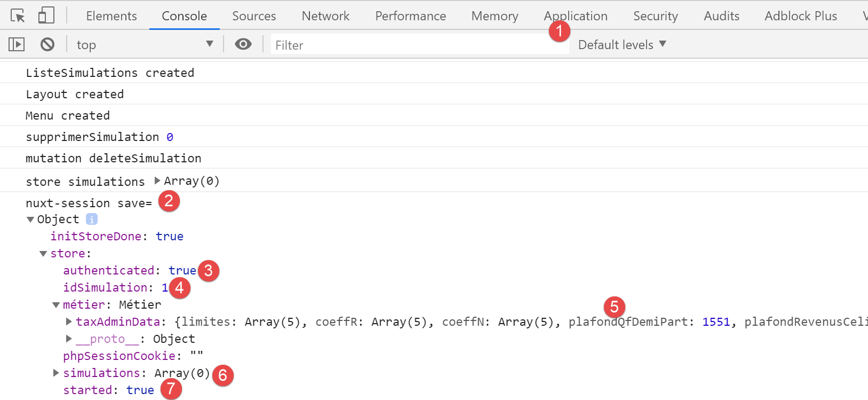Expand the __proto__ Object entry
Image resolution: width=868 pixels, height=400 pixels.
(x=69, y=339)
